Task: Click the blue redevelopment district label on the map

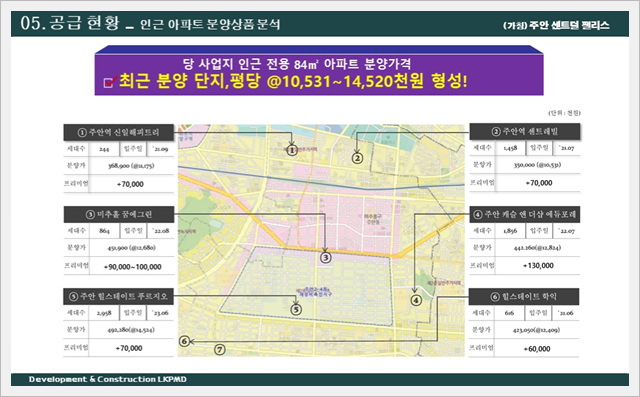Action: (315, 291)
